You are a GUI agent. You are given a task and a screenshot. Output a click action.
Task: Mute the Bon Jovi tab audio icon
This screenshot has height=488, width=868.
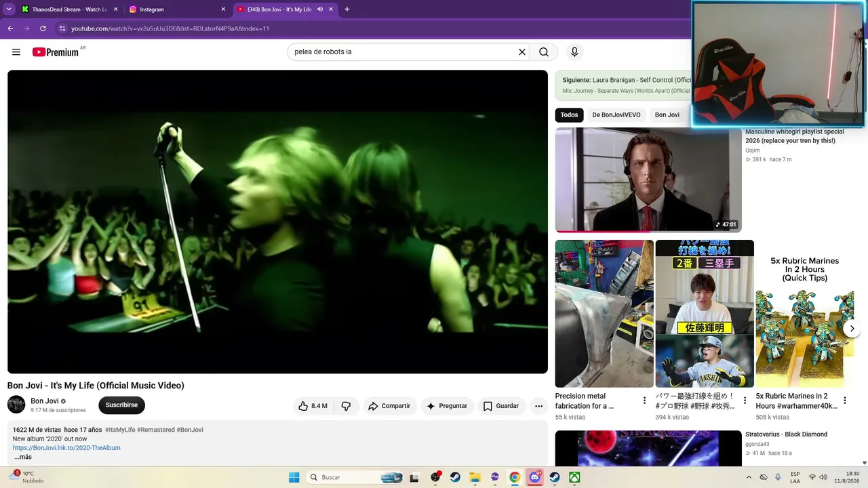pyautogui.click(x=319, y=9)
